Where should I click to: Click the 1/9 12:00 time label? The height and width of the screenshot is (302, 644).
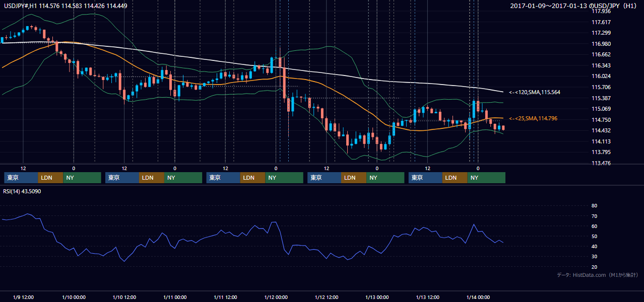coord(23,297)
